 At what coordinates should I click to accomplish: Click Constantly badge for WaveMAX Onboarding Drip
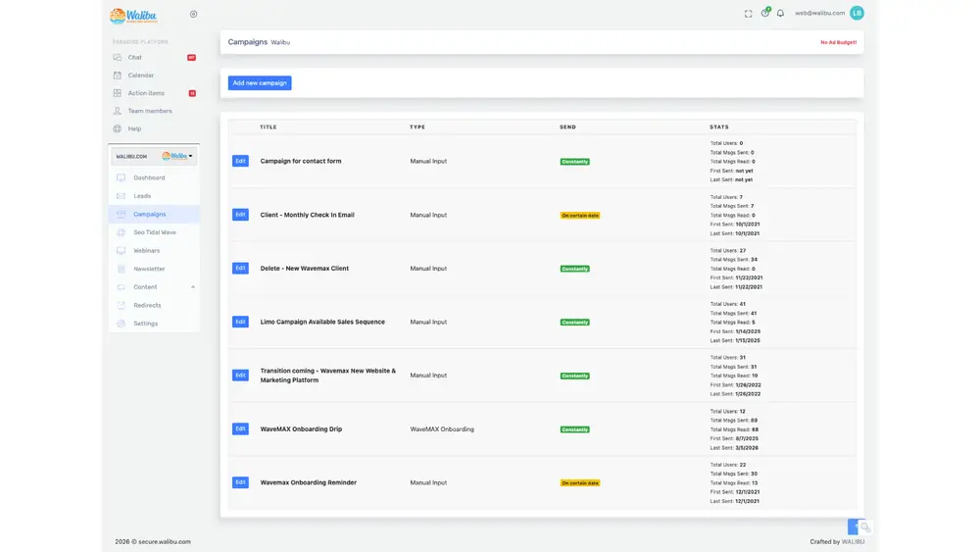(574, 429)
